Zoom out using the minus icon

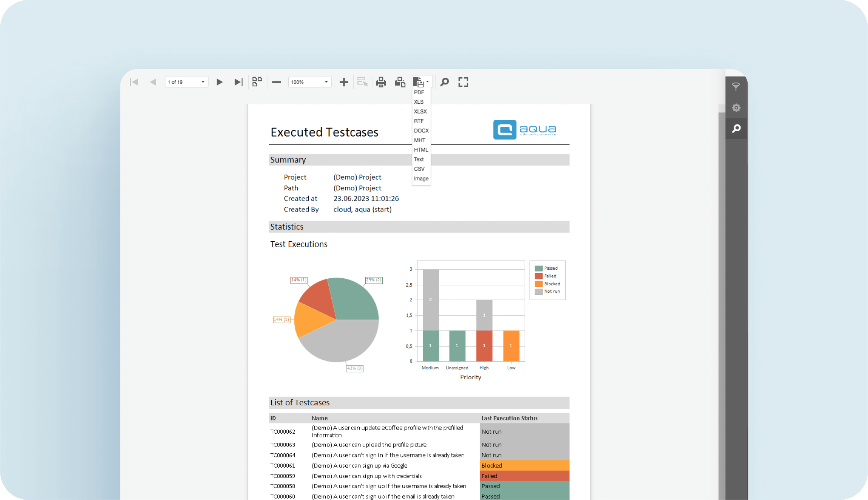point(276,82)
